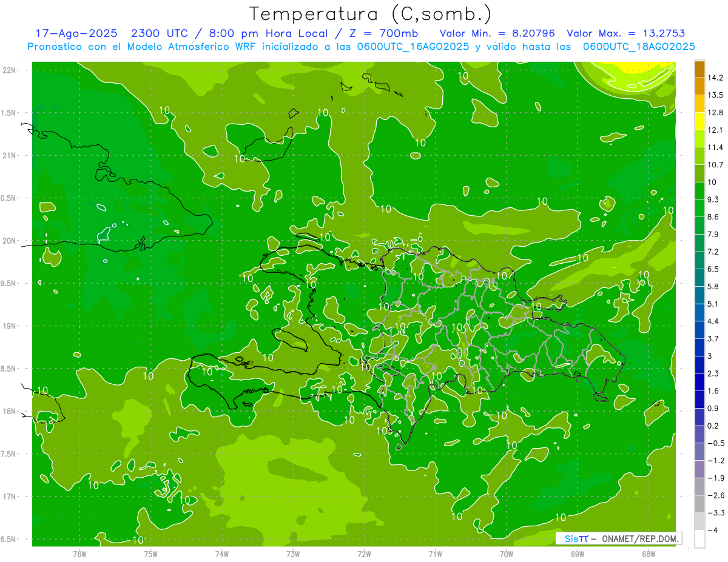
Task: Click the 76W longitude axis label
Action: [x=79, y=554]
